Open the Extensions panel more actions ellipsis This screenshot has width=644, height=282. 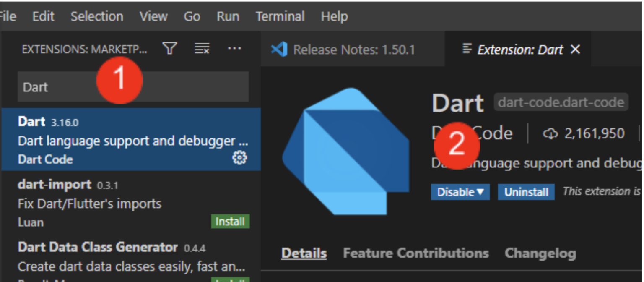[234, 49]
